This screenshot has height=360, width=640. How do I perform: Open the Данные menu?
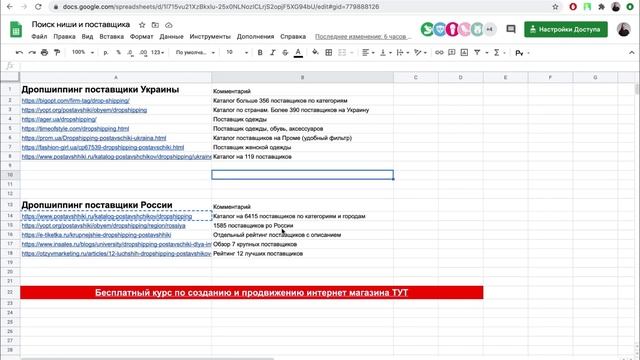pyautogui.click(x=171, y=36)
